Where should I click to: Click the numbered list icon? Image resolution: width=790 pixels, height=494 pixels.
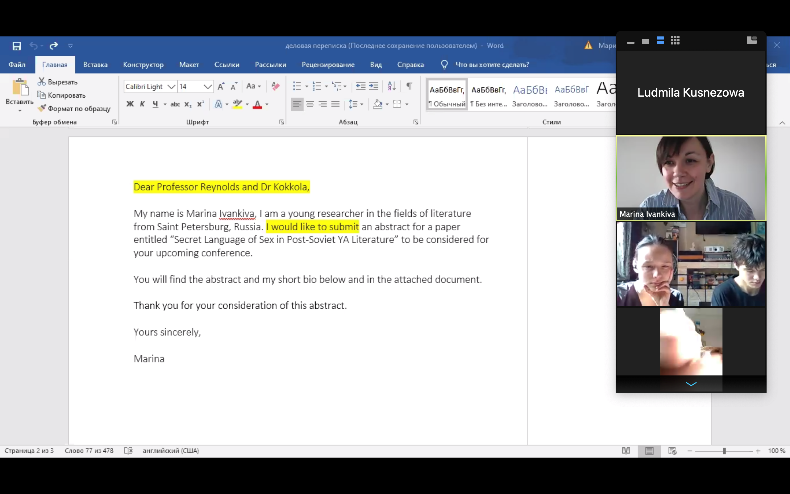317,86
